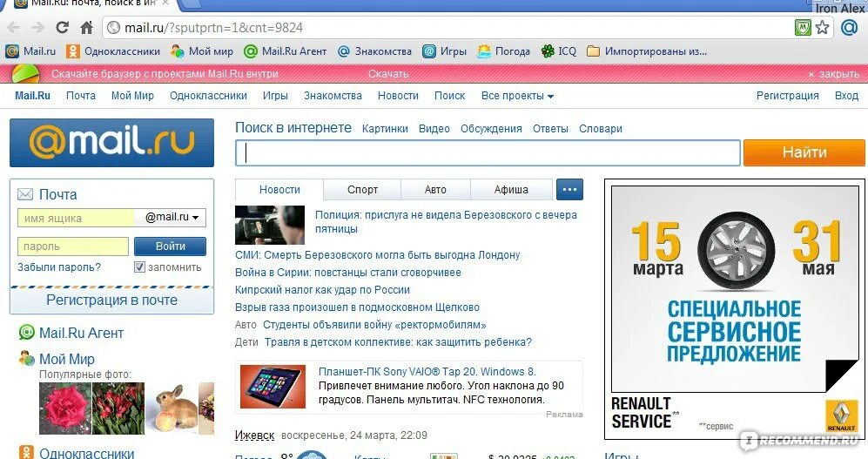
Task: Open the Импортированы из... bookmarks folder
Action: coord(647,51)
